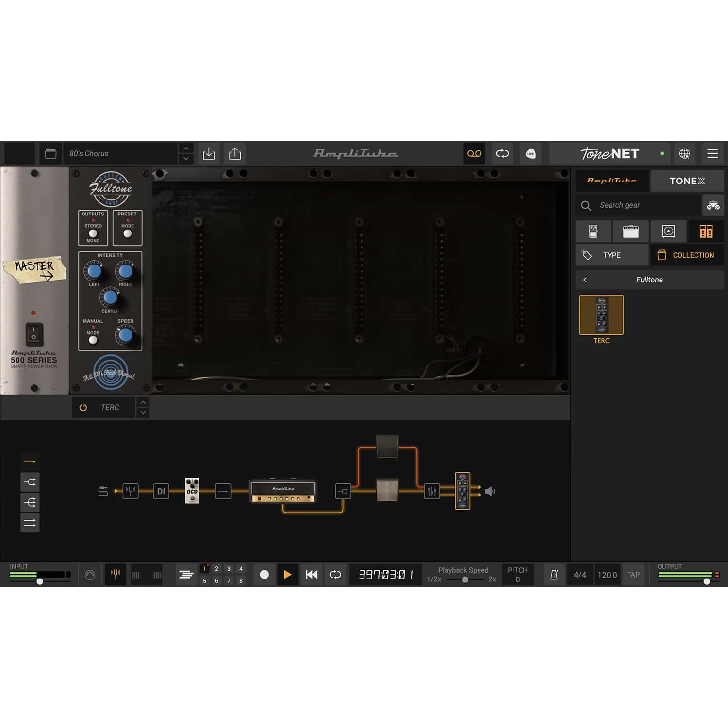The width and height of the screenshot is (728, 728).
Task: Click the TERC module down arrow
Action: [x=143, y=413]
